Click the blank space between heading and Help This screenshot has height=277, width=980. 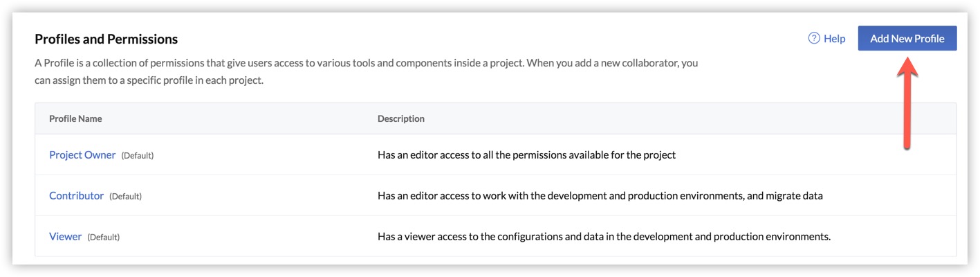pos(484,39)
